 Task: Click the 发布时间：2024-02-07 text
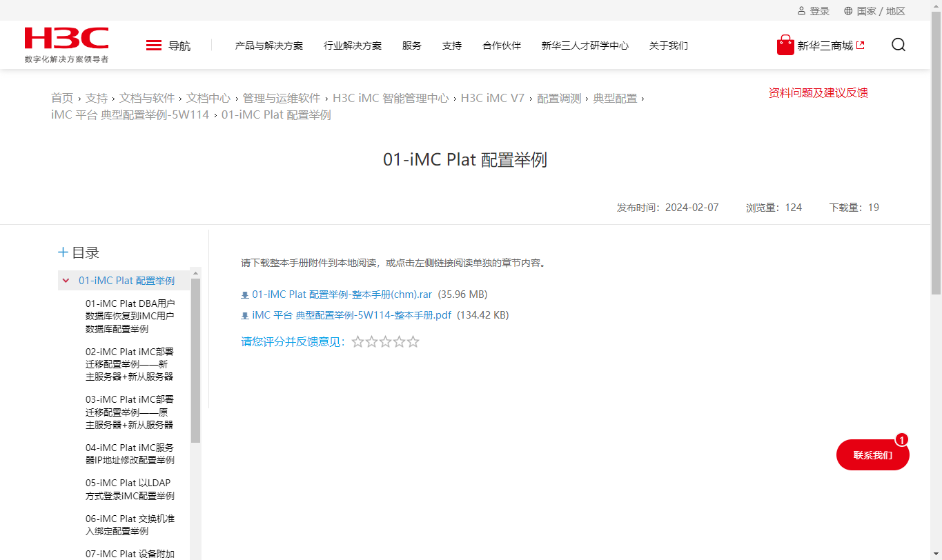click(x=668, y=208)
